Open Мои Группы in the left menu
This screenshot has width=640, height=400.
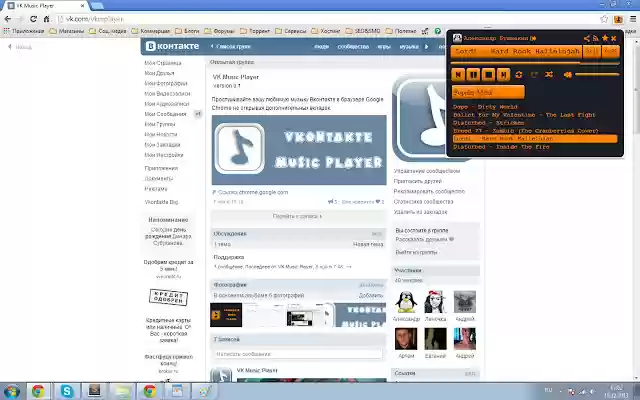click(160, 124)
